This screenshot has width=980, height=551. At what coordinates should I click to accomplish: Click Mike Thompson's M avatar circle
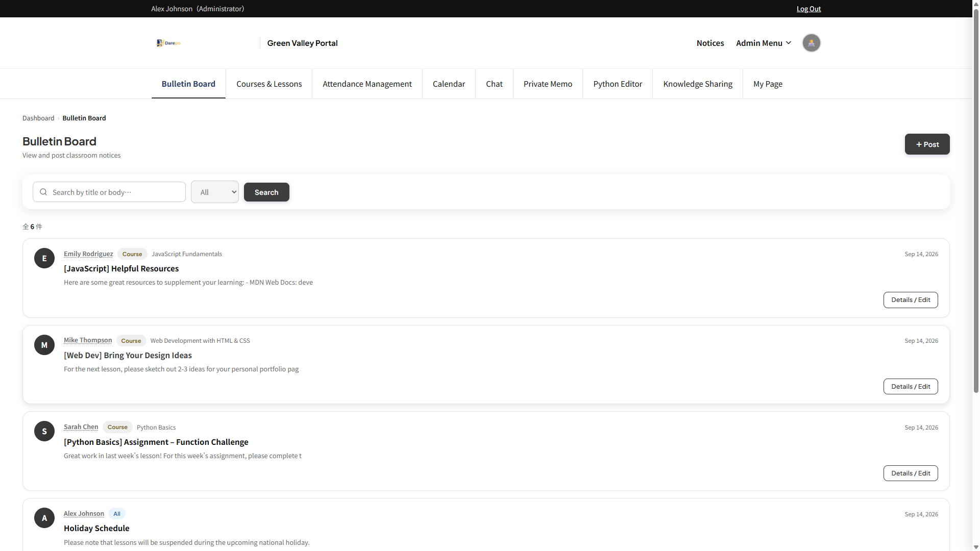coord(44,345)
